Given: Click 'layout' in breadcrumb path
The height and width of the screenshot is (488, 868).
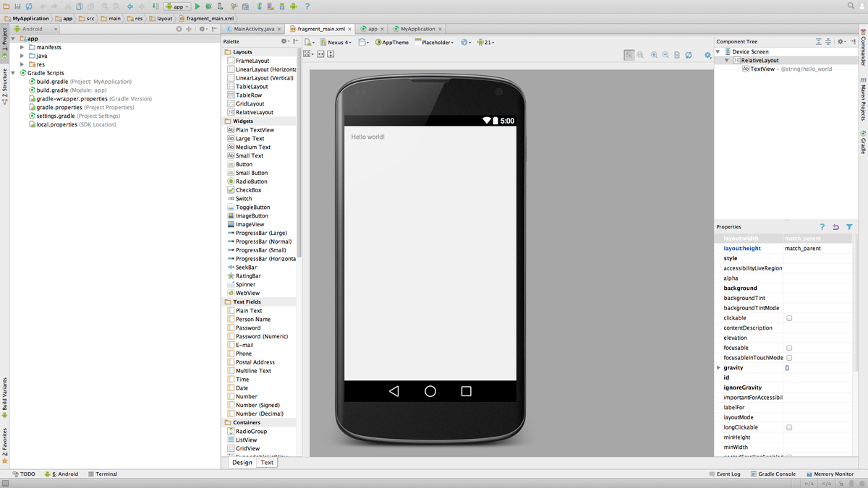Looking at the screenshot, I should [x=165, y=18].
